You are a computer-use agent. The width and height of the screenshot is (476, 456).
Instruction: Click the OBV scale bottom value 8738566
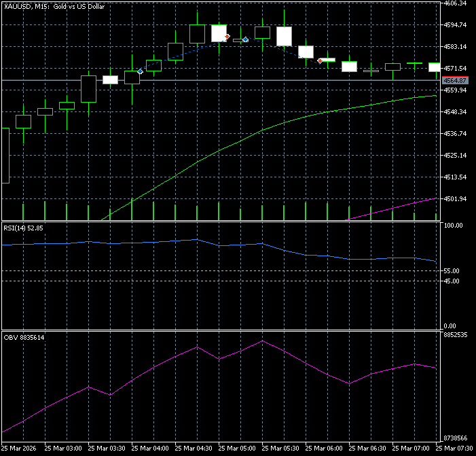tap(456, 438)
